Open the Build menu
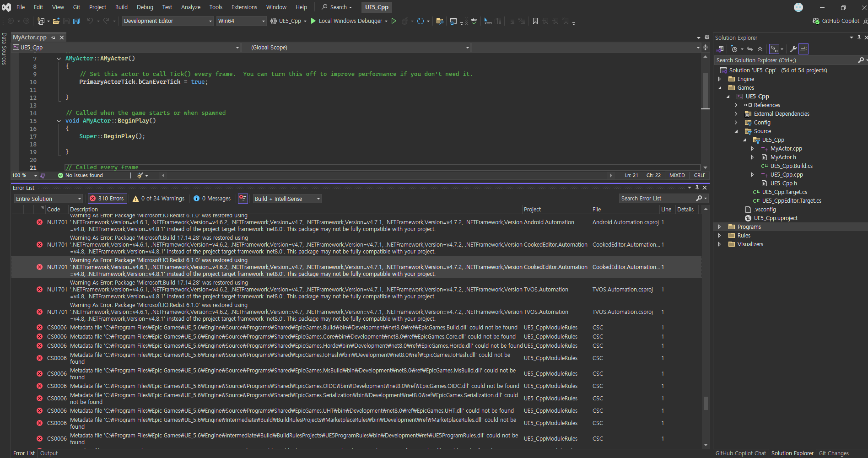 click(121, 7)
